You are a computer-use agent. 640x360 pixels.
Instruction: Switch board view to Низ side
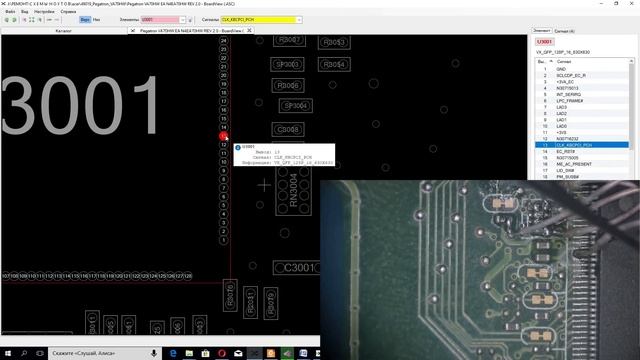[96, 20]
